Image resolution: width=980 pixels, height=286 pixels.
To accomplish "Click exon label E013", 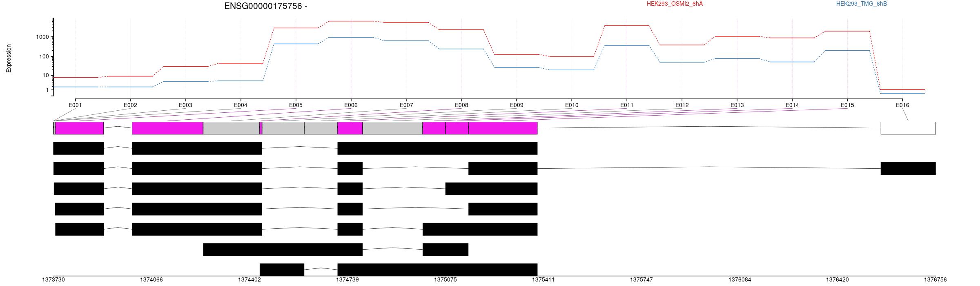I will click(737, 105).
